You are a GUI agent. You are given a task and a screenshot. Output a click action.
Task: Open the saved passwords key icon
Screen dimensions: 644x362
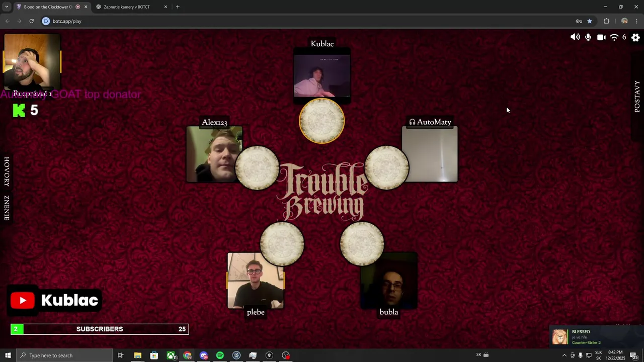coord(579,21)
